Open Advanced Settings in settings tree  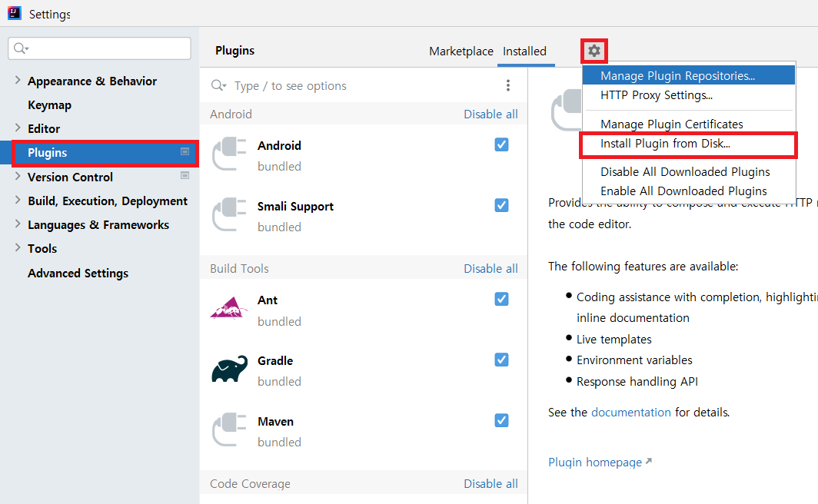[x=78, y=273]
